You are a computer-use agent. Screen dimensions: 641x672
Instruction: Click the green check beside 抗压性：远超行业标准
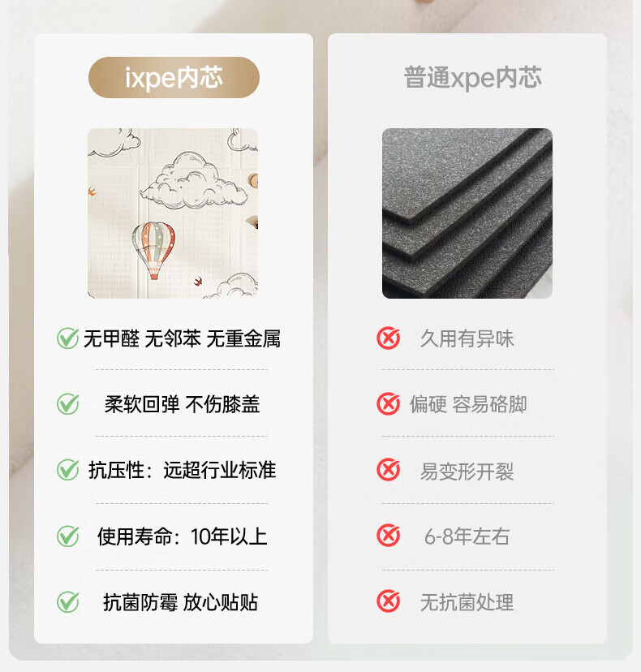[x=67, y=470]
